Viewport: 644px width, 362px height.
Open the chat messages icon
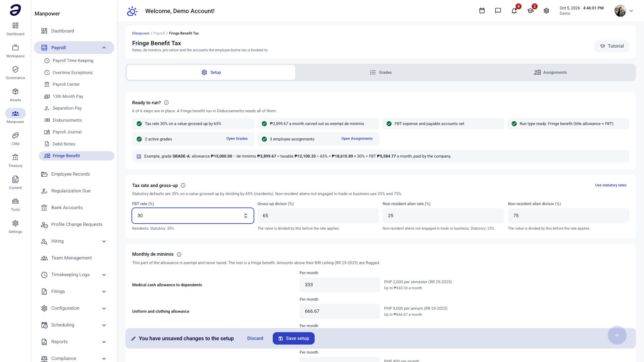(x=498, y=11)
